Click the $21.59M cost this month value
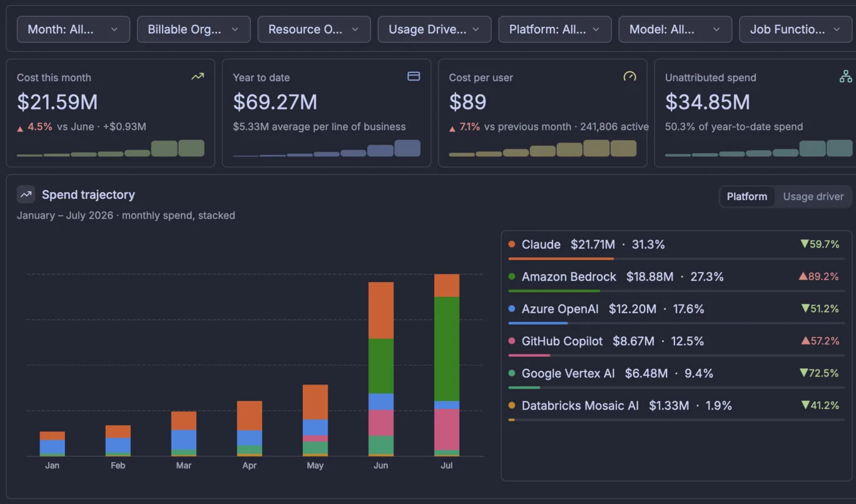The width and height of the screenshot is (856, 504). pos(58,102)
